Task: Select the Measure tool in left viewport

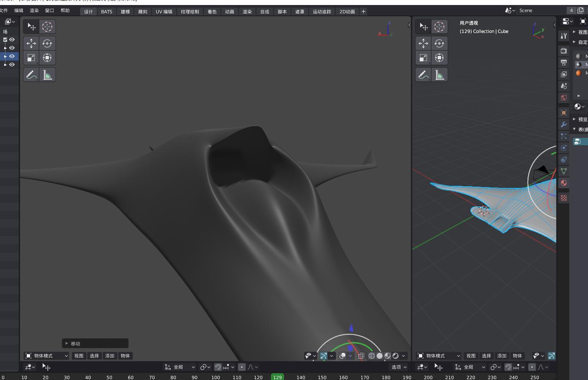Action: tap(47, 75)
